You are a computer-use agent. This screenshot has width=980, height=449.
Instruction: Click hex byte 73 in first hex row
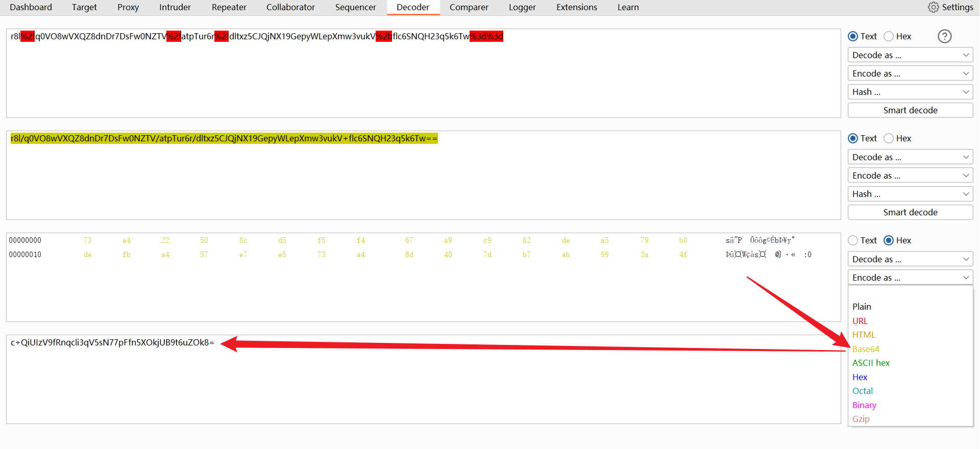tap(88, 240)
